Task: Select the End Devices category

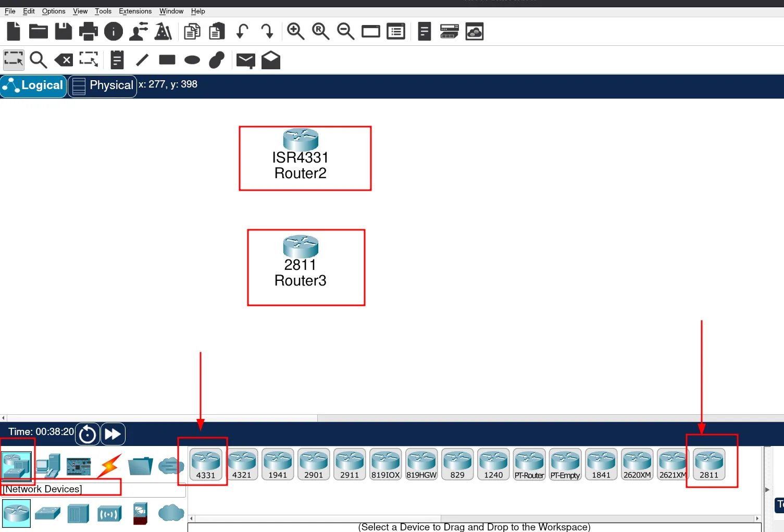Action: pos(48,465)
